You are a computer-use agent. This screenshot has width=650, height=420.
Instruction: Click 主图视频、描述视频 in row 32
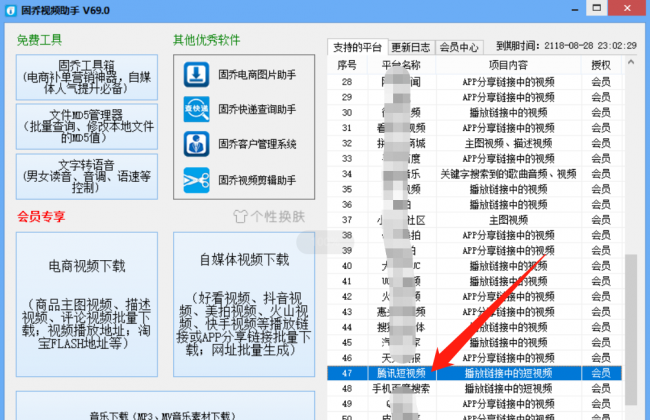508,143
